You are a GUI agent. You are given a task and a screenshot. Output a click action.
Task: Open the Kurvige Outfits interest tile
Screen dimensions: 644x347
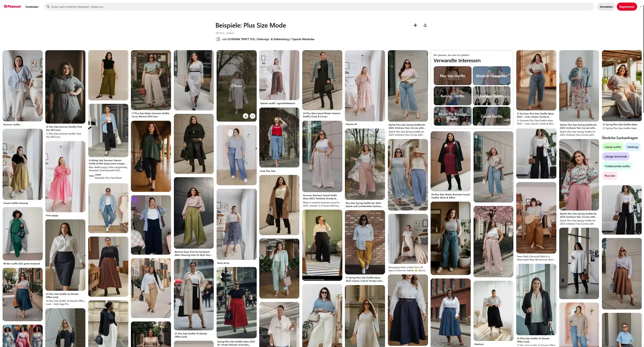(x=452, y=96)
